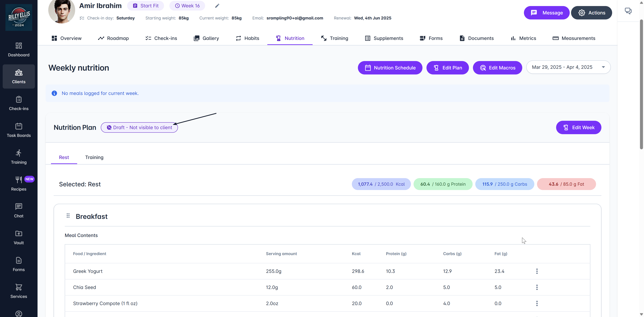Open the Actions menu button
The height and width of the screenshot is (317, 644).
click(x=591, y=13)
